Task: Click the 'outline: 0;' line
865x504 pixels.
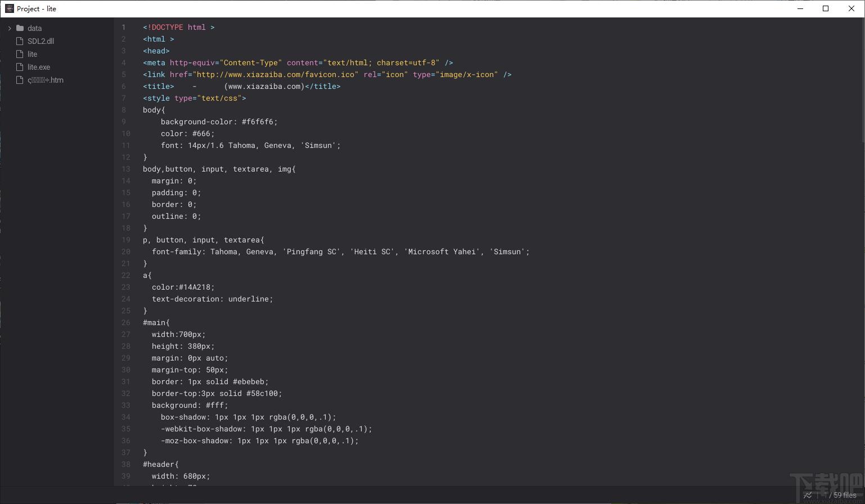Action: (x=177, y=216)
